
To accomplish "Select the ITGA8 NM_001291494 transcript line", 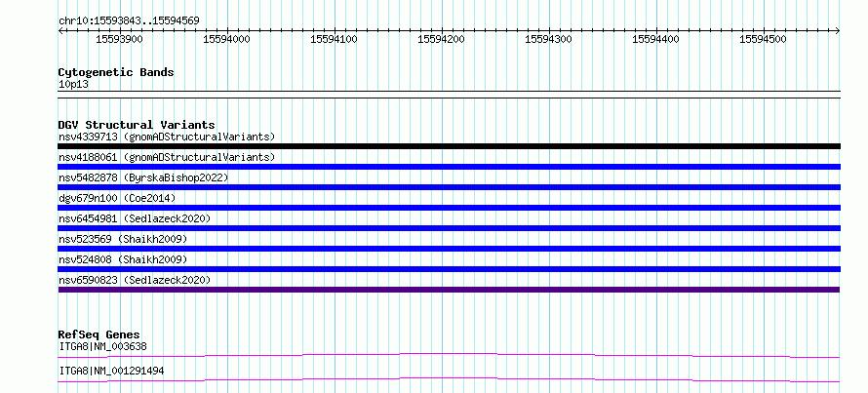I will (x=449, y=379).
